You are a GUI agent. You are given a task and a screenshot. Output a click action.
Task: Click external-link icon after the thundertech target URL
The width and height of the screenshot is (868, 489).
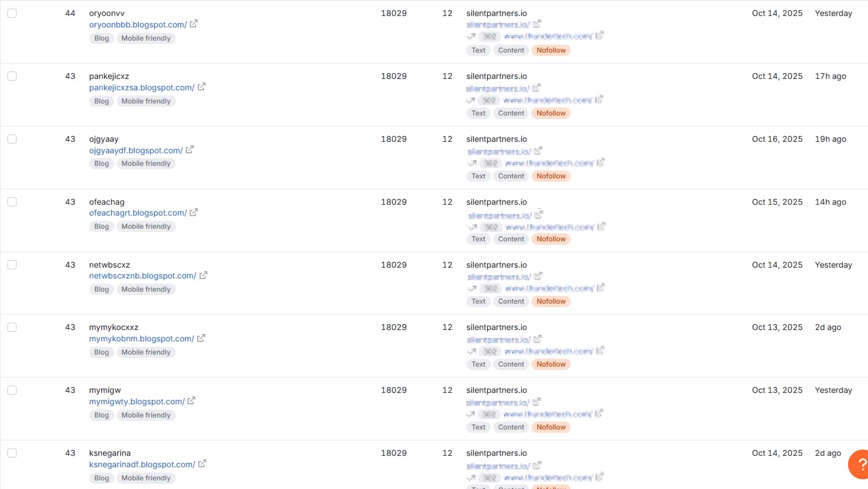click(x=600, y=36)
